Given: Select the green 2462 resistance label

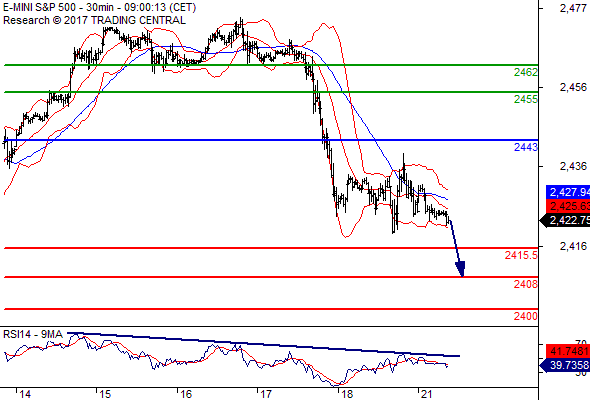Looking at the screenshot, I should 526,72.
